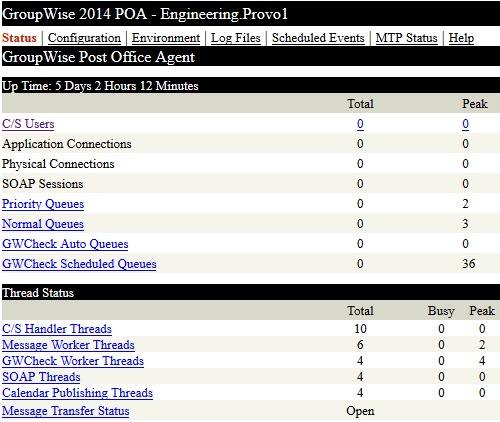Open the Configuration tab
This screenshot has height=422, width=500.
pyautogui.click(x=84, y=38)
